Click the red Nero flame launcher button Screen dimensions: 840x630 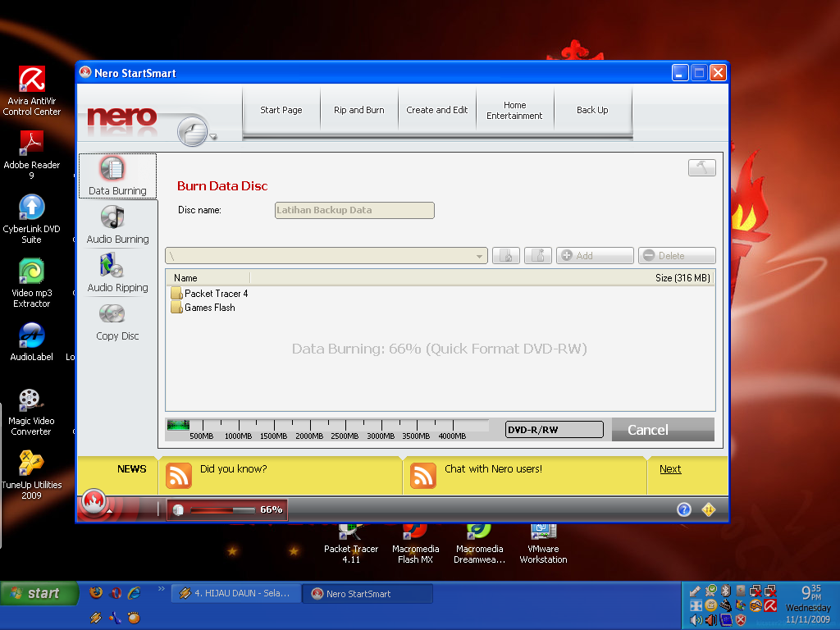(x=94, y=503)
